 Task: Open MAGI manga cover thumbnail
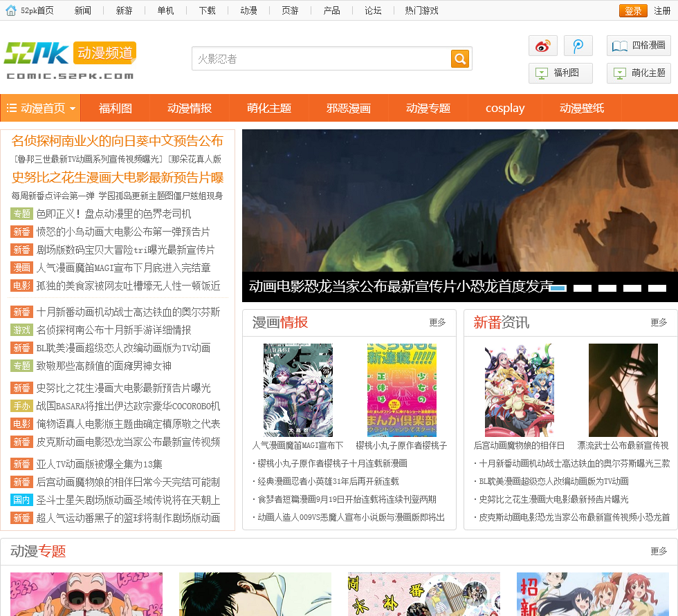298,390
